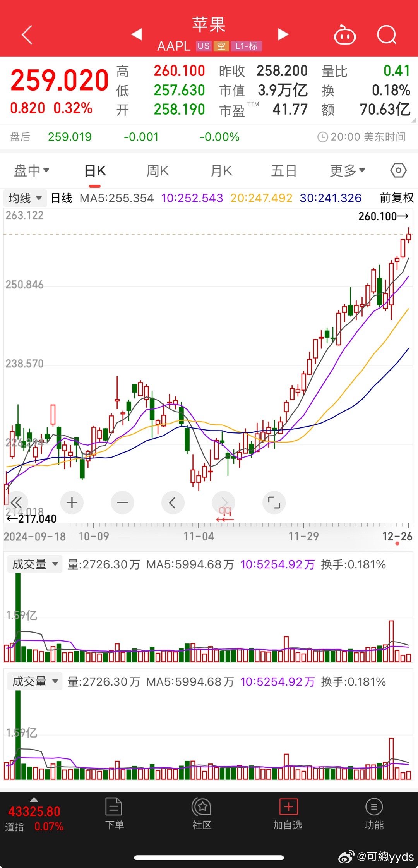The image size is (418, 868).
Task: Jump to earliest data with double-left arrow
Action: click(16, 503)
